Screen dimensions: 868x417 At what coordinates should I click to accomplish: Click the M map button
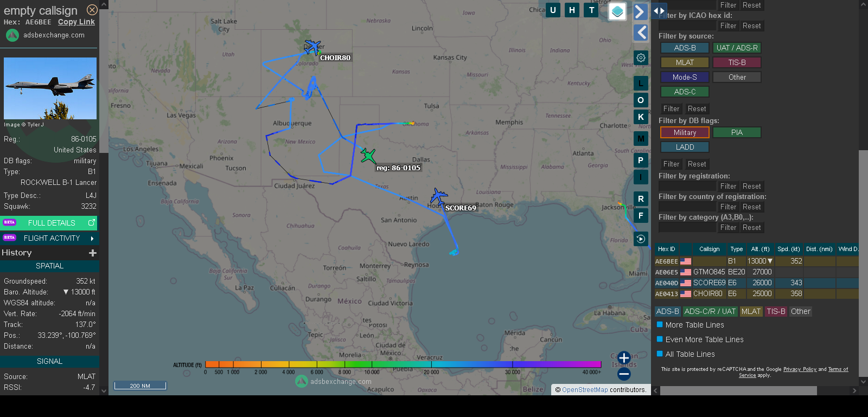(x=641, y=138)
